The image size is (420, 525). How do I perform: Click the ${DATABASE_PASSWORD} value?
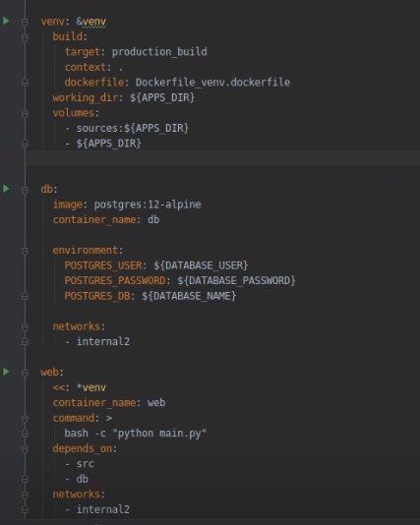(x=236, y=280)
